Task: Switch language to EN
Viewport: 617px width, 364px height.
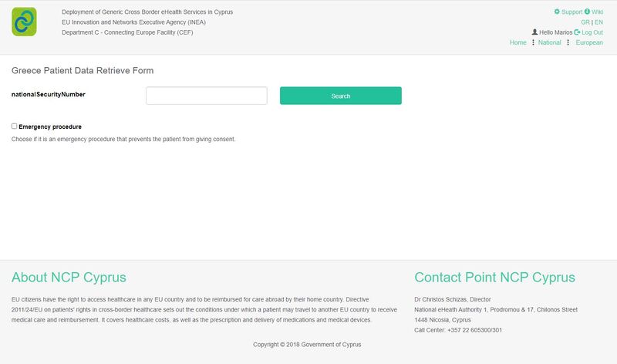Action: [598, 22]
